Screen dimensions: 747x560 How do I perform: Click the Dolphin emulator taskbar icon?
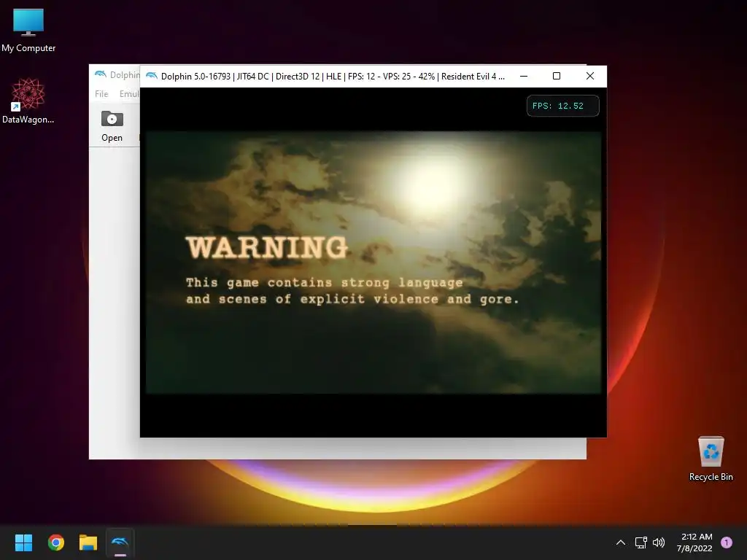tap(120, 542)
